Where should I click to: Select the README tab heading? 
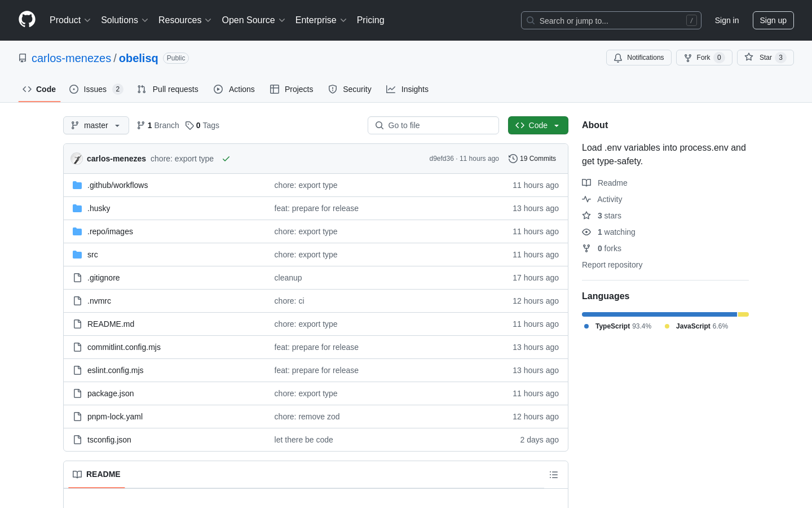[x=96, y=474]
